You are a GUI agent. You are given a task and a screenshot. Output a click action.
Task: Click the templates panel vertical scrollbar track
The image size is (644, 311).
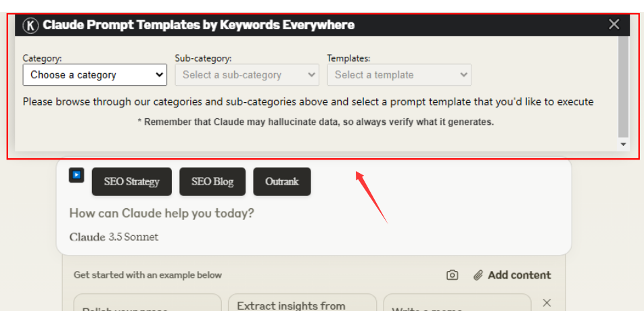pos(623,88)
